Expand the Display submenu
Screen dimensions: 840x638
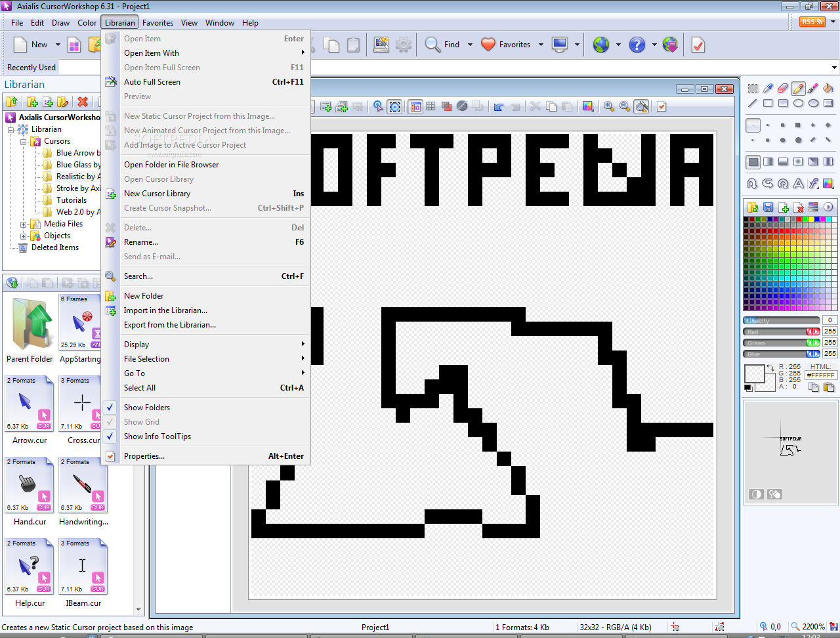coord(205,345)
